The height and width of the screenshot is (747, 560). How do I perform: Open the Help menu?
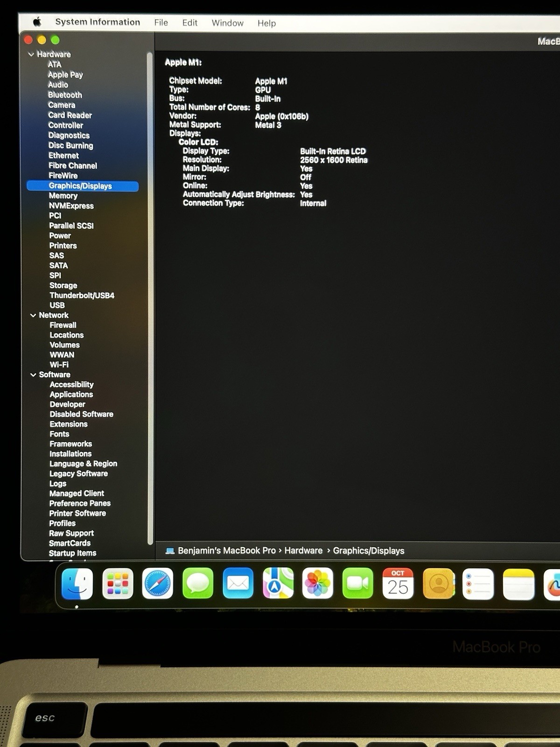(266, 23)
